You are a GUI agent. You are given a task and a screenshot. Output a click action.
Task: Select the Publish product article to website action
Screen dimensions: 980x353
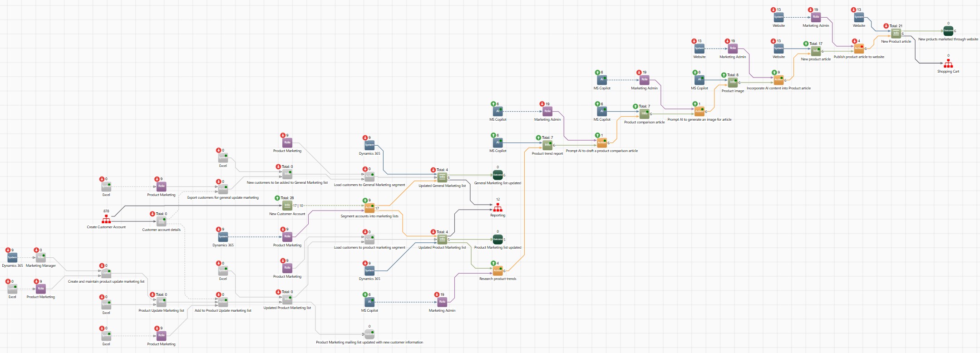[x=859, y=49]
